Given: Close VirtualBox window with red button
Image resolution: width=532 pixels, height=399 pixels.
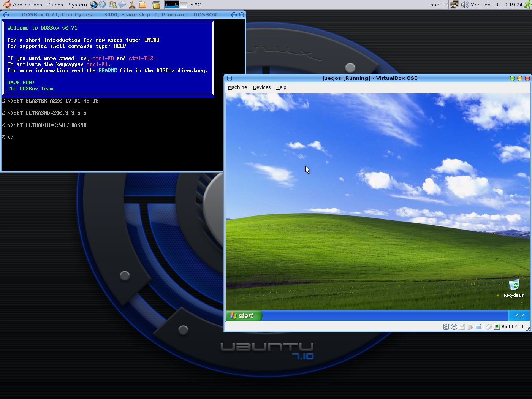Looking at the screenshot, I should [x=527, y=78].
